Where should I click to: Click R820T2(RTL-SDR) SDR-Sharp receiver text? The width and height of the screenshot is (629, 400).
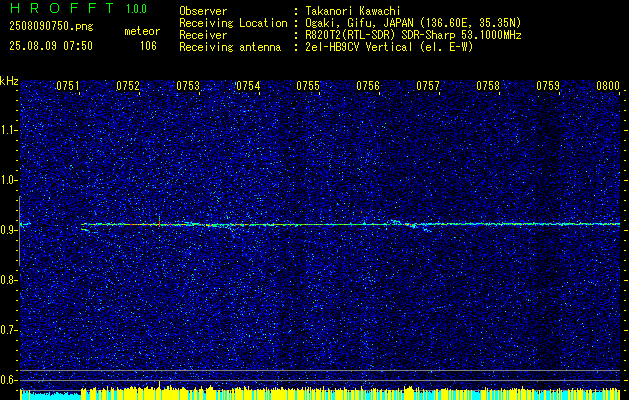tap(413, 35)
